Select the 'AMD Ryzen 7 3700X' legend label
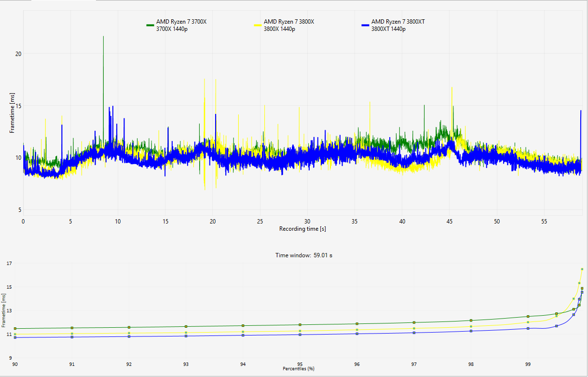 (x=181, y=22)
